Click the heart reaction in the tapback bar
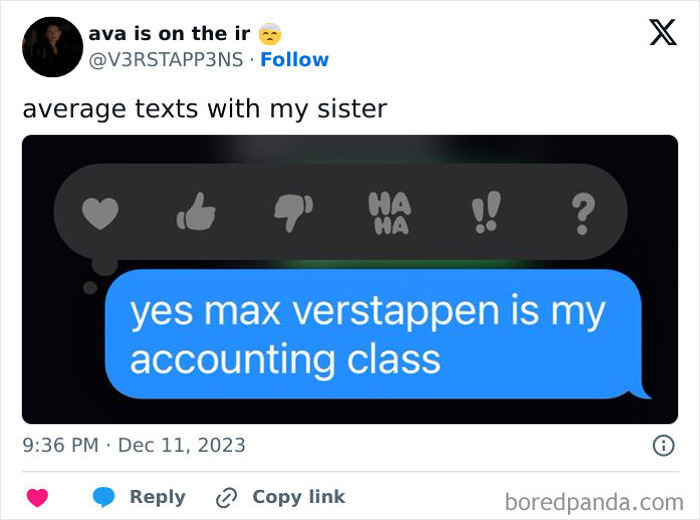This screenshot has height=520, width=700. tap(100, 213)
